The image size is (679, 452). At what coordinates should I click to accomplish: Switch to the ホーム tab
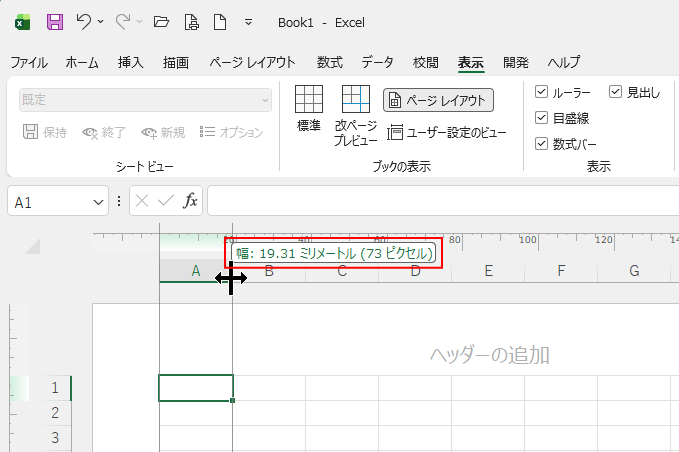point(82,62)
